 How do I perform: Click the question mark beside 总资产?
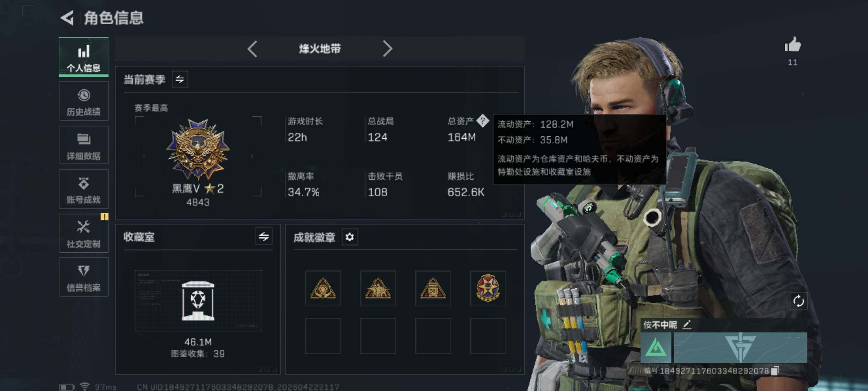click(482, 121)
